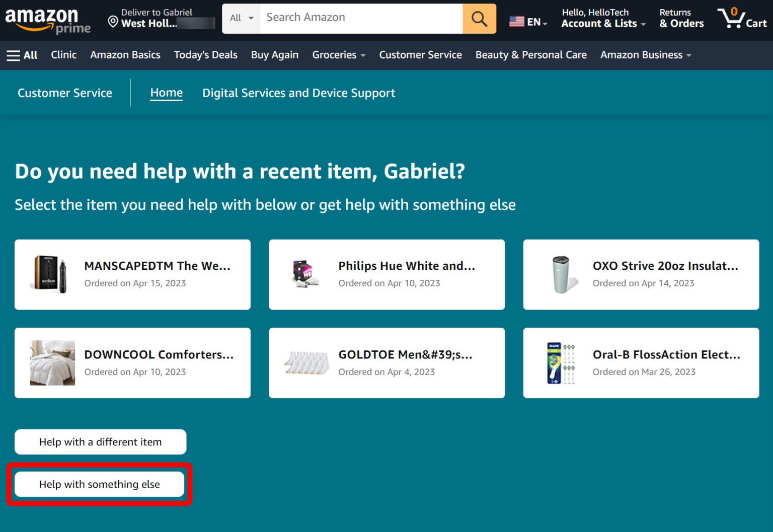
Task: Click the search magnifier icon
Action: 479,19
